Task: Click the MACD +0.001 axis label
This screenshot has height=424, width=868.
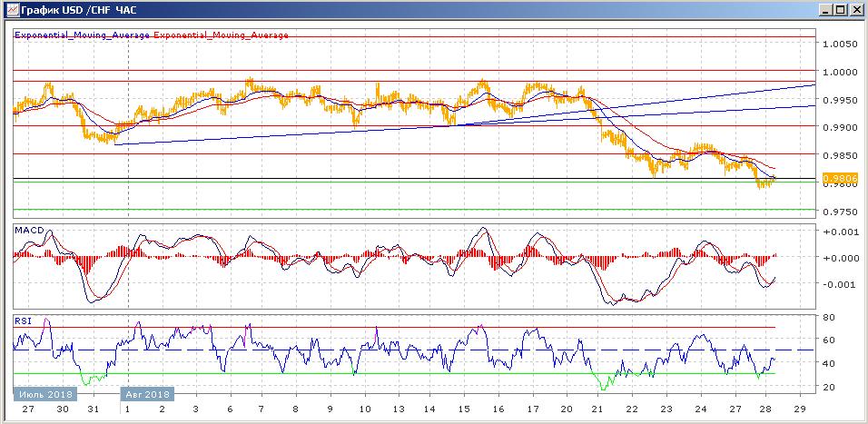Action: [840, 232]
